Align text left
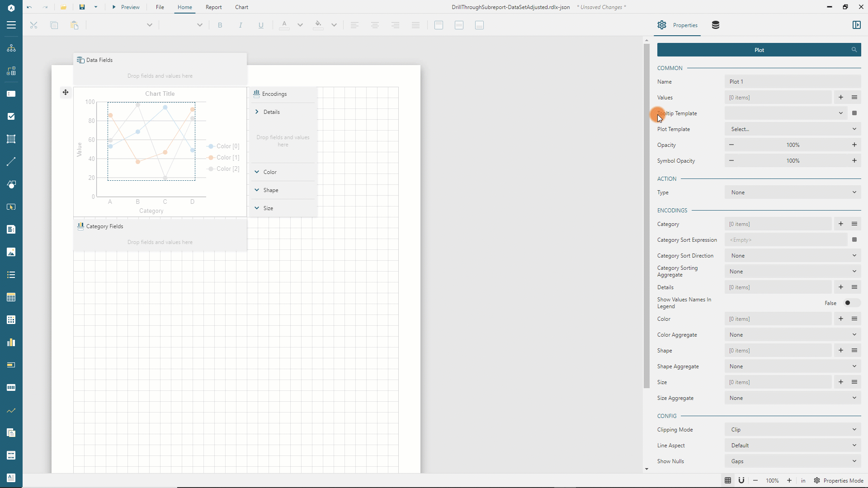The image size is (868, 488). tap(354, 25)
